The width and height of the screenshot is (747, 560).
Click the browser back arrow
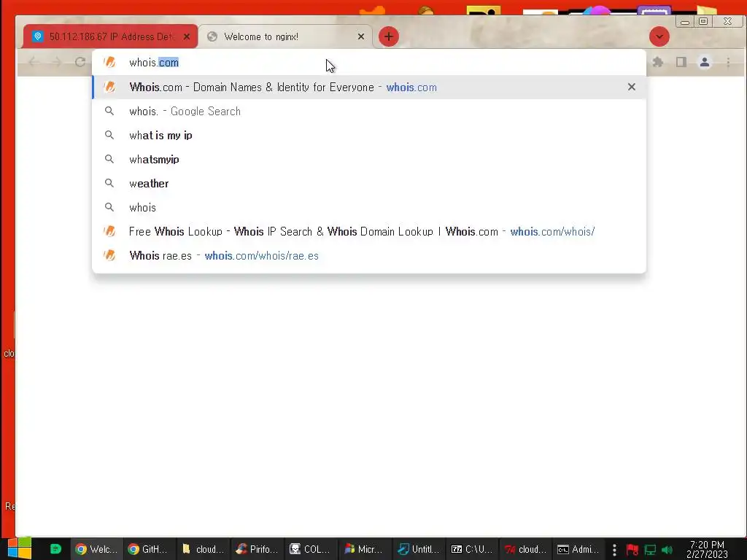tap(34, 62)
